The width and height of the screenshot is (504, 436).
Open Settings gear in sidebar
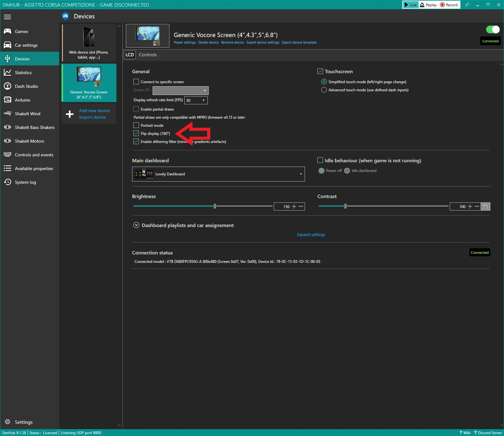tap(7, 422)
